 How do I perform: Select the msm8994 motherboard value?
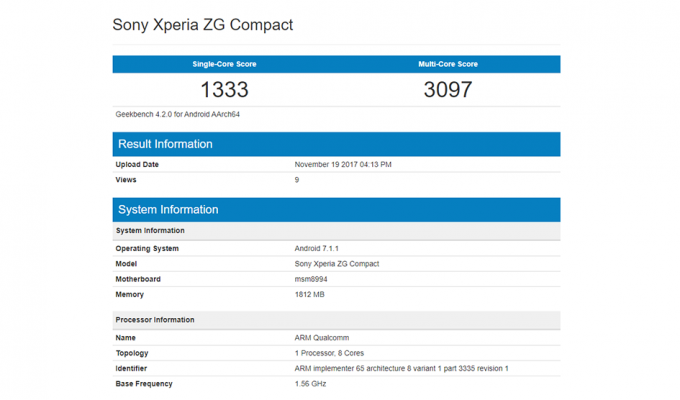pos(311,279)
